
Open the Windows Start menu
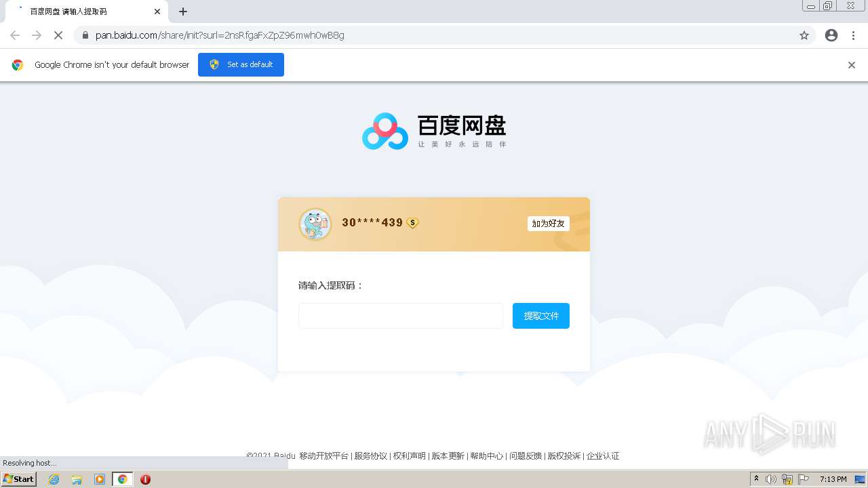click(x=19, y=479)
